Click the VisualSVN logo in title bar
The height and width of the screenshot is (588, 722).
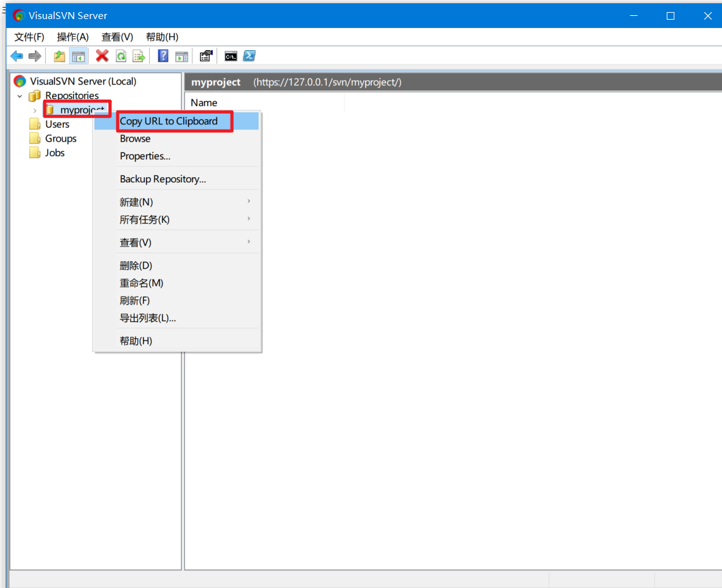click(x=18, y=15)
